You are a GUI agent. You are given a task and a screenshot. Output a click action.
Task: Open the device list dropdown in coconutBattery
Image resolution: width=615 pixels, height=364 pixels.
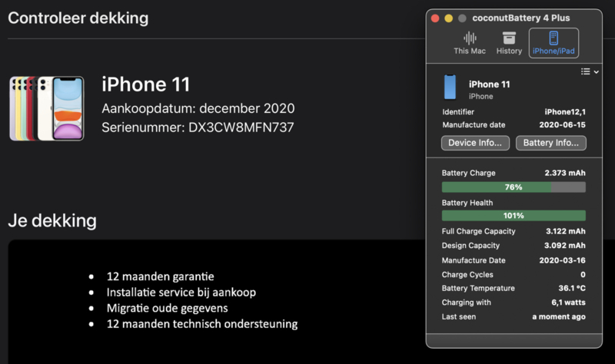[x=590, y=71]
